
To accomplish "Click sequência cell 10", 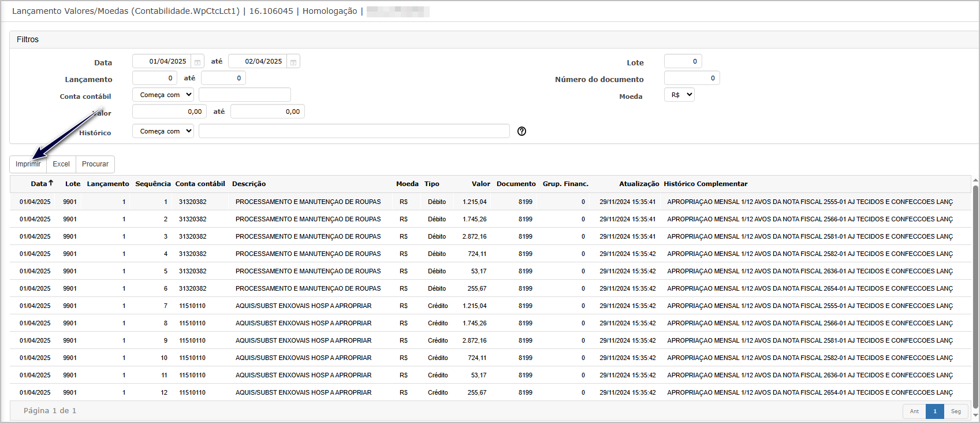I will pyautogui.click(x=164, y=358).
